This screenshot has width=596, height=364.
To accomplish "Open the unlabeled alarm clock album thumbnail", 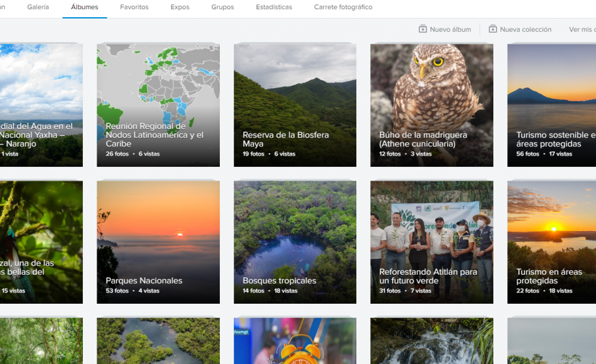I will coord(295,341).
